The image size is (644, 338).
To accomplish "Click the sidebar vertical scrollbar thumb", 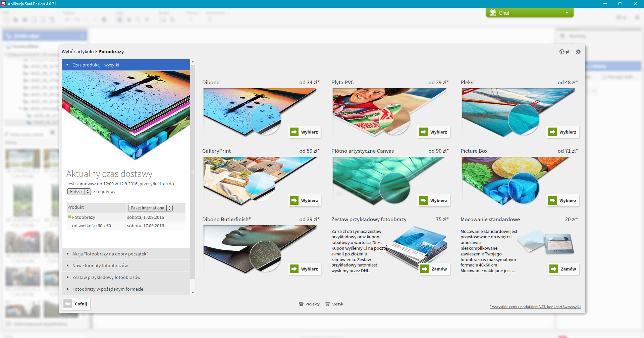I will [193, 172].
